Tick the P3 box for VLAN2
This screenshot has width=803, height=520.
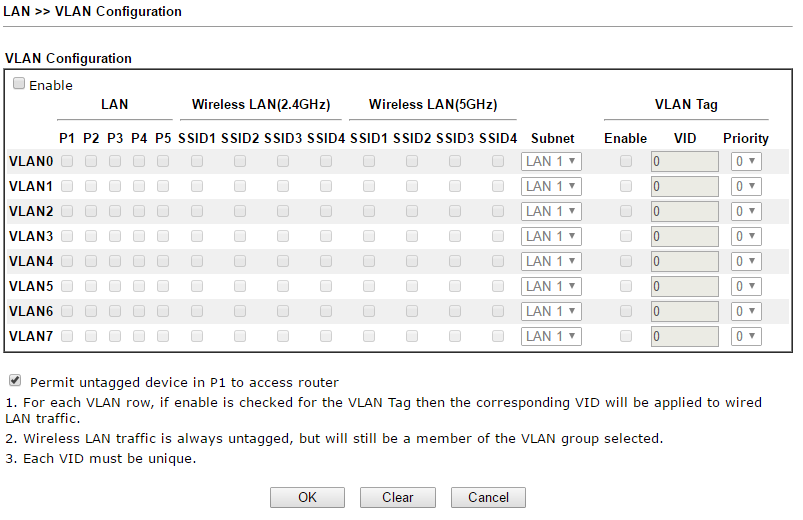[115, 210]
